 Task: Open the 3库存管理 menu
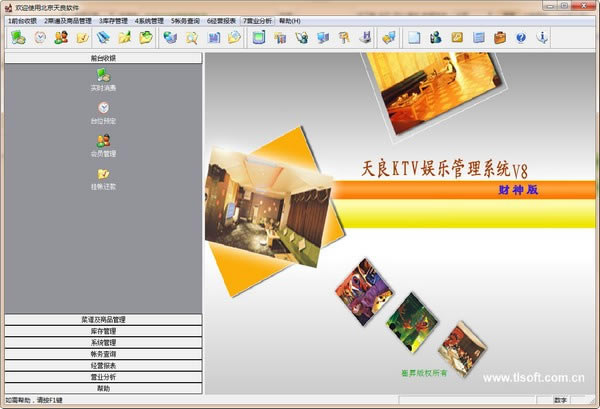coord(114,20)
